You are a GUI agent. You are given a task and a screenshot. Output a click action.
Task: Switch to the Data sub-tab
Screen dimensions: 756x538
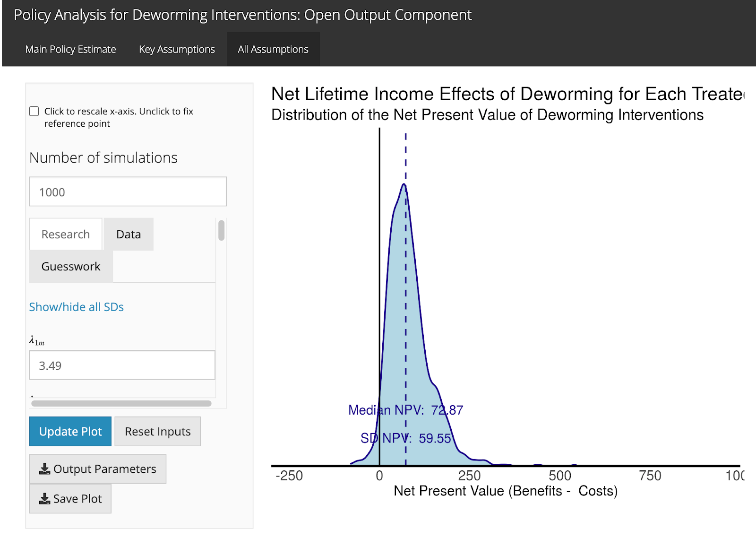tap(129, 234)
